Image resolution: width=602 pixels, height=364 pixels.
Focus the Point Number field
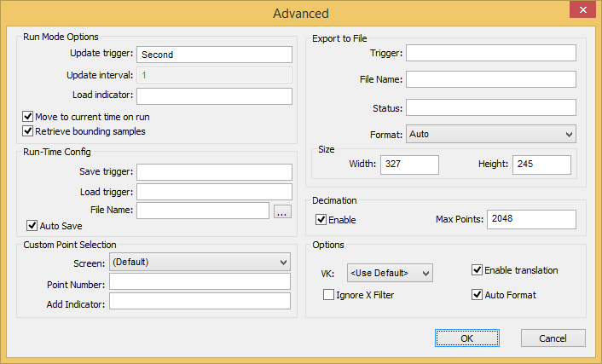pos(200,281)
